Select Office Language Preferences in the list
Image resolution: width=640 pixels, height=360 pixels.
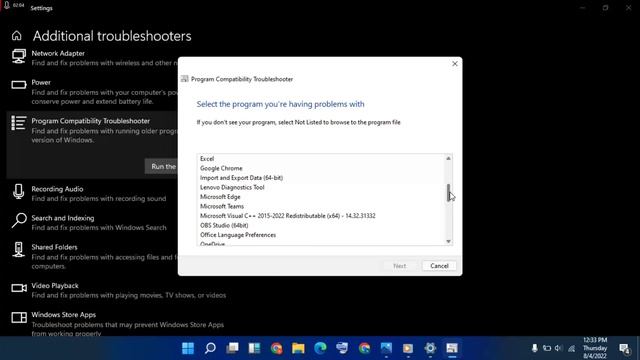coord(321,235)
